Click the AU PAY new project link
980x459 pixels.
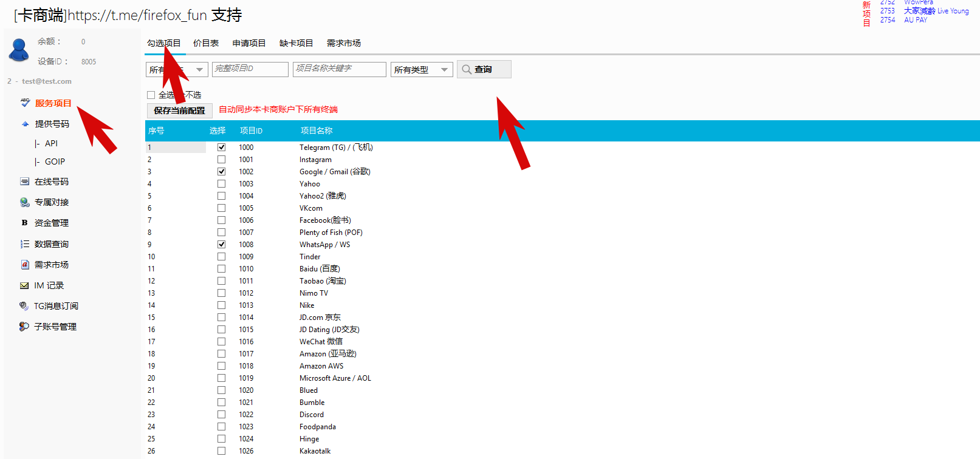point(916,20)
